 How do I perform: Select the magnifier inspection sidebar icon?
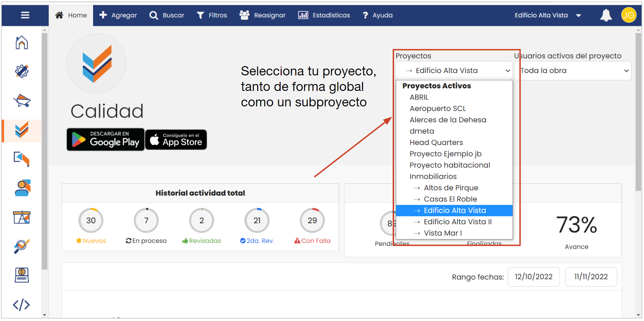tap(22, 246)
